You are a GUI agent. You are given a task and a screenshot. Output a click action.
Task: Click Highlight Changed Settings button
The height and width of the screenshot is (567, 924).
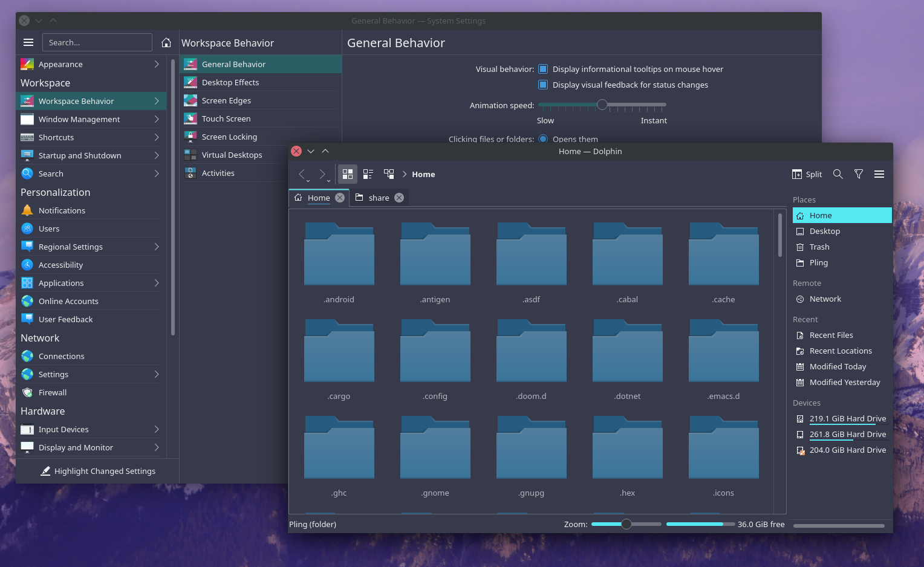98,471
